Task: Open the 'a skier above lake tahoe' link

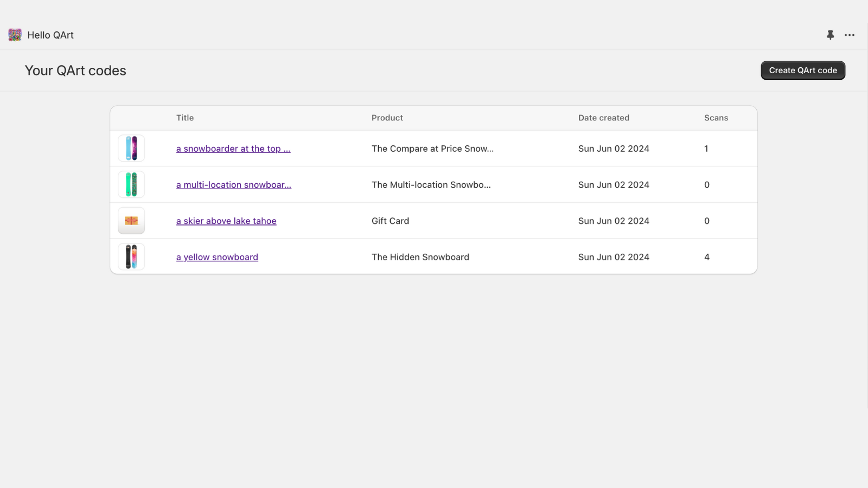Action: pos(226,221)
